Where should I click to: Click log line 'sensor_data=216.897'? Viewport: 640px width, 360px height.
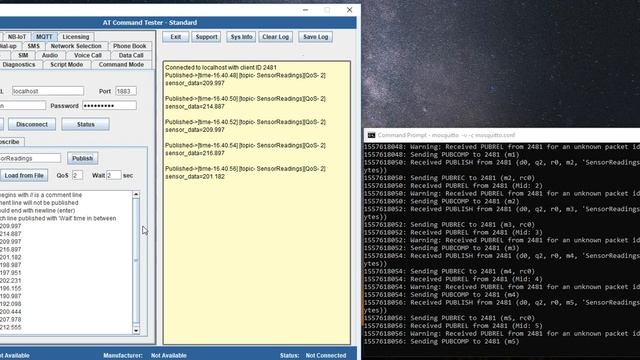pyautogui.click(x=195, y=153)
